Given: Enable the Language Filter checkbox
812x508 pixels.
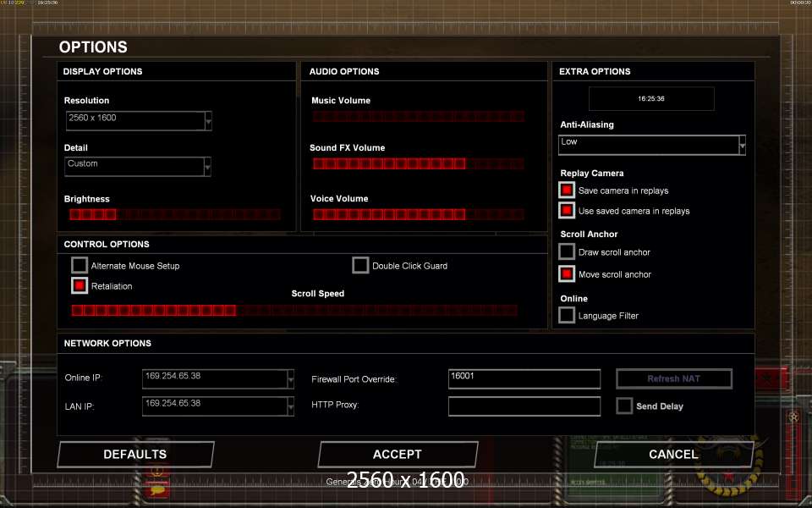Looking at the screenshot, I should (567, 315).
